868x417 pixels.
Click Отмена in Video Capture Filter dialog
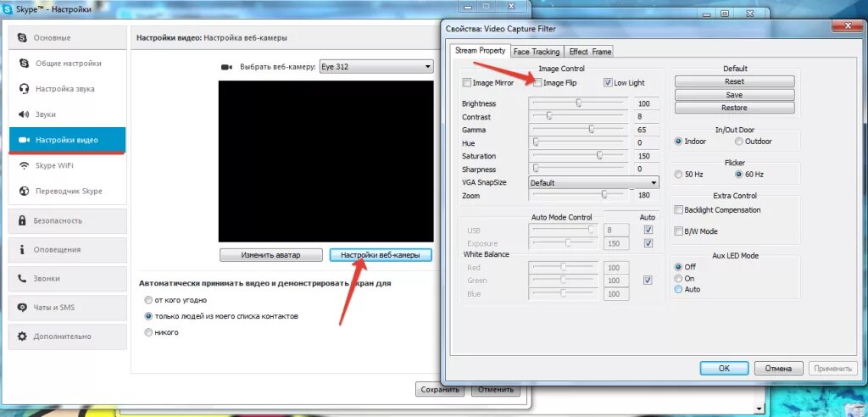778,369
